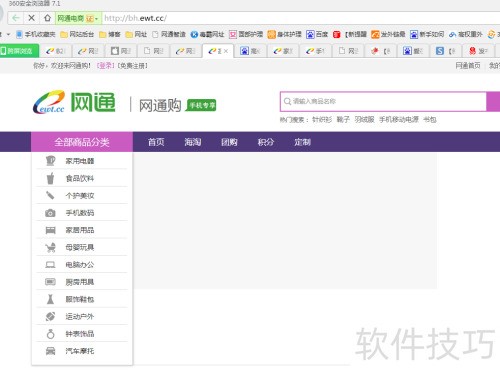Image resolution: width=500 pixels, height=381 pixels.
Task: Open the 团购 navigation tab
Action: 229,142
